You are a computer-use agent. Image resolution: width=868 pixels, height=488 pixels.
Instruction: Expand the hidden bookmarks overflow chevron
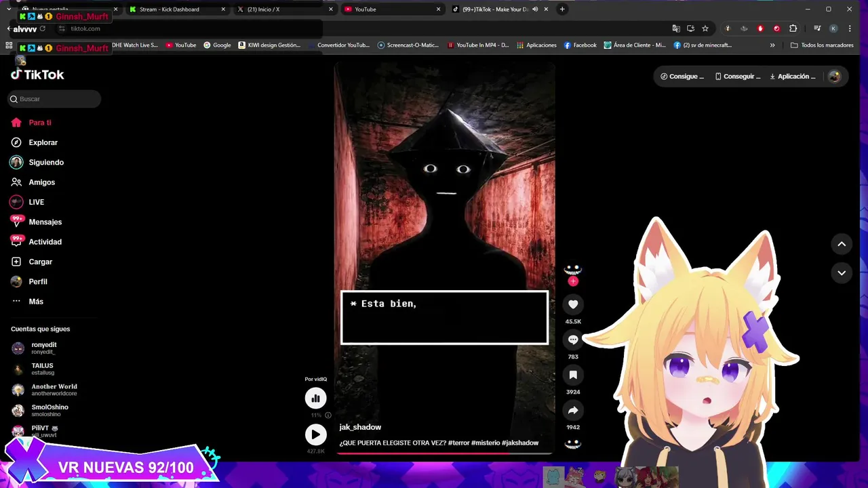pos(772,45)
